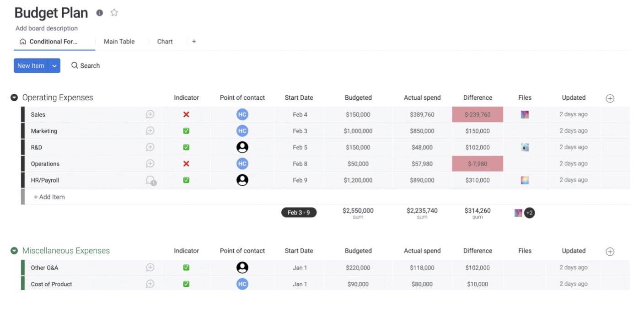Click the green check indicator for Other G&A
Screen dimensions: 644x333
click(186, 268)
